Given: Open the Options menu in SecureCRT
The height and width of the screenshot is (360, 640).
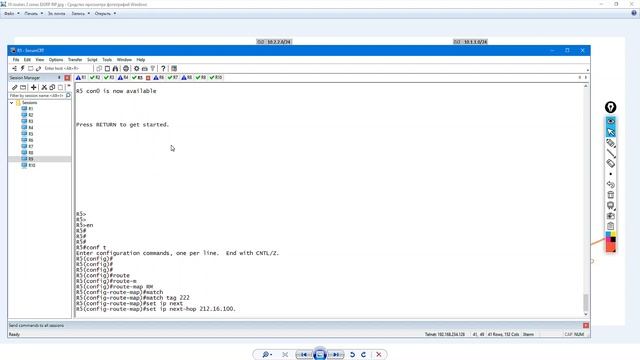Looking at the screenshot, I should click(56, 60).
